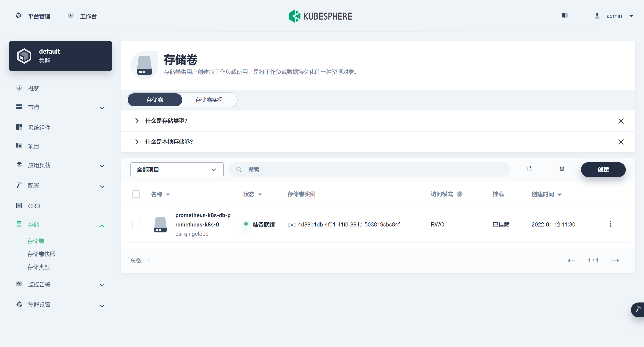Click the 创建 button
Viewport: 644px width, 347px height.
[603, 169]
